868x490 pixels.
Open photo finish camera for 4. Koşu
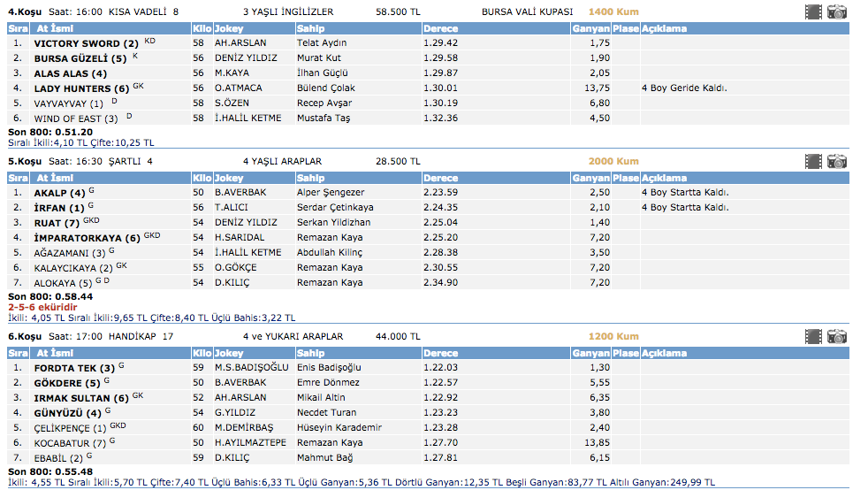coord(836,12)
